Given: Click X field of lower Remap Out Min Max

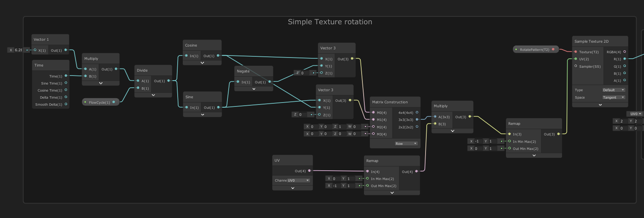Looking at the screenshot, I should [x=336, y=186].
